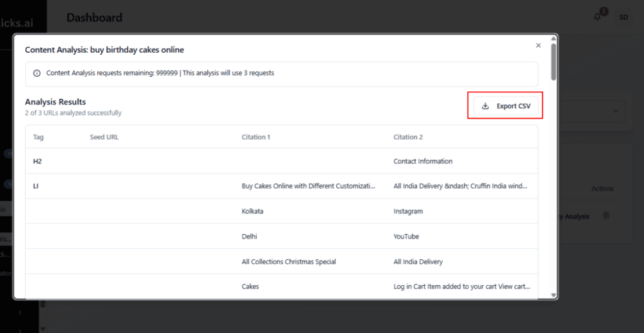Image resolution: width=644 pixels, height=333 pixels.
Task: Select the Kolkata citation cell
Action: pyautogui.click(x=252, y=212)
